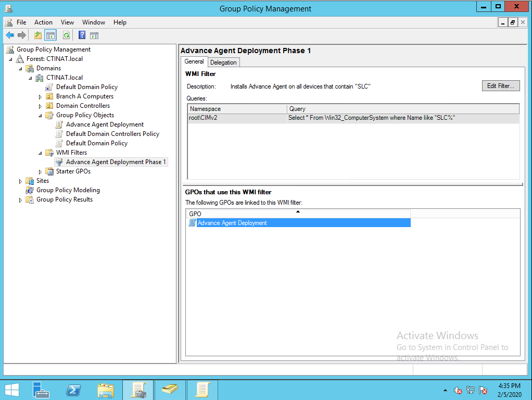Click the Show/Hide Action Pane icon

[94, 35]
